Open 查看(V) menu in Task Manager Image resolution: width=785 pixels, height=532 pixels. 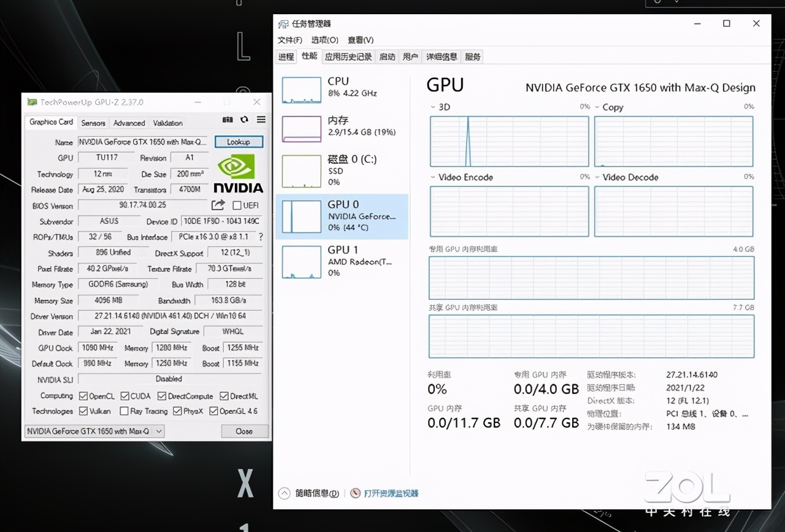[x=361, y=40]
